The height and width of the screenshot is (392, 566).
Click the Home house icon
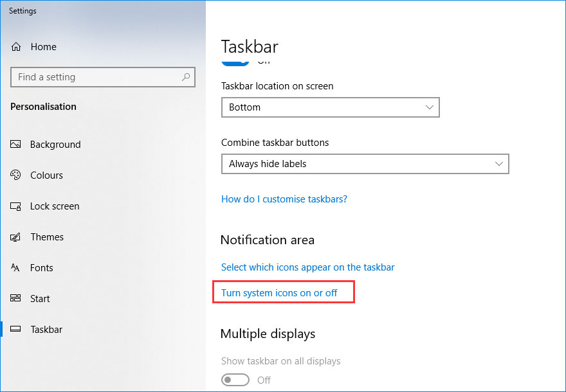coord(15,46)
